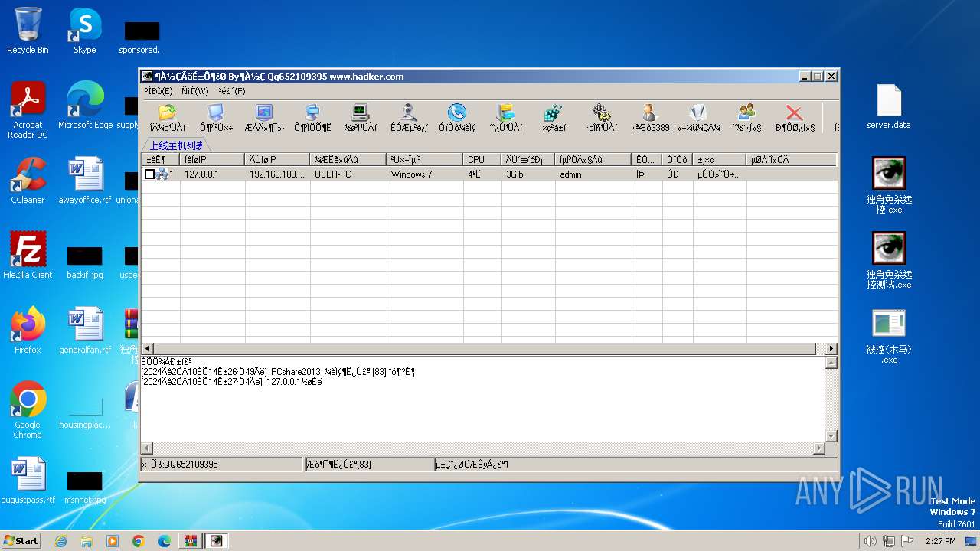
Task: Click the 3389 user toolbar icon
Action: pyautogui.click(x=650, y=118)
